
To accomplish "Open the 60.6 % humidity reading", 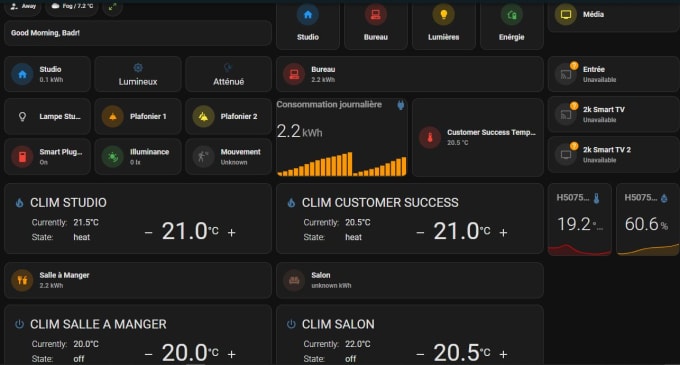I will tap(646, 224).
